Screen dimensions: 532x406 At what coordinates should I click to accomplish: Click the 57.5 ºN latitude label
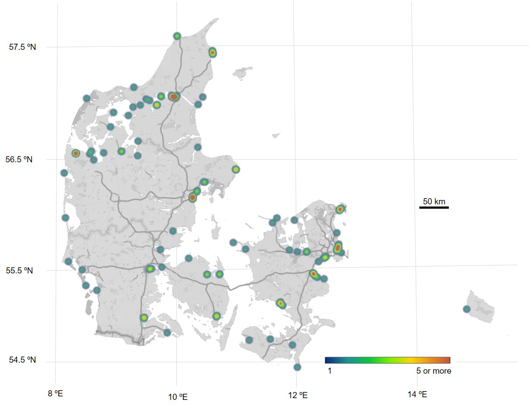[22, 47]
